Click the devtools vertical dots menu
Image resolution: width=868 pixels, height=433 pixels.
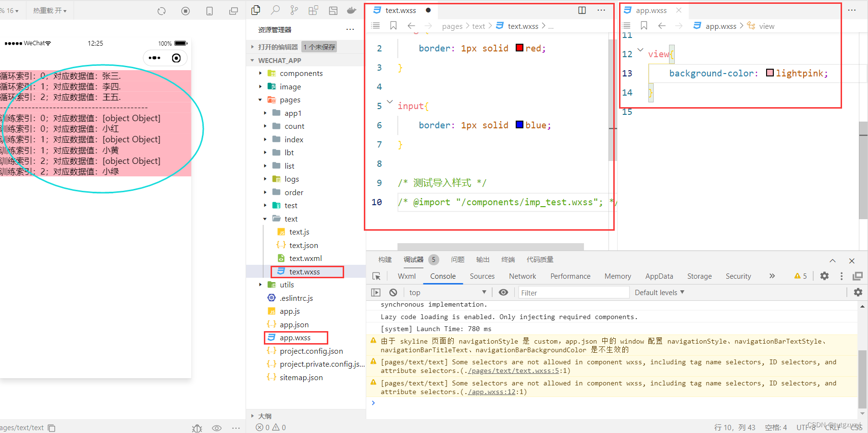click(x=841, y=276)
